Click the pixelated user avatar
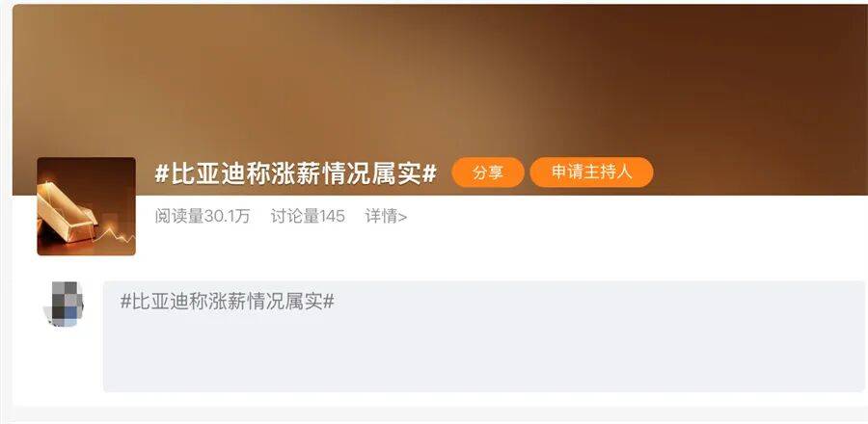This screenshot has width=868, height=424. point(63,304)
